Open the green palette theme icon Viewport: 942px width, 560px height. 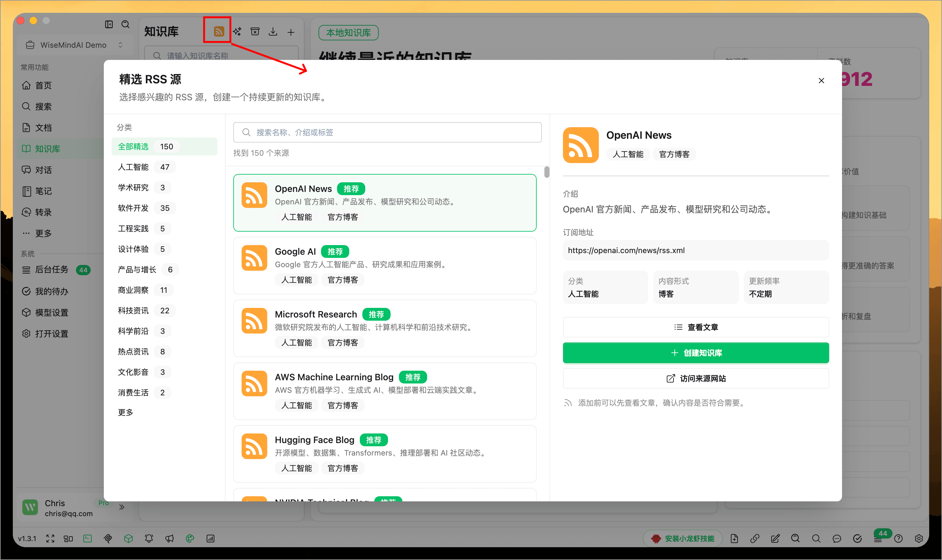pyautogui.click(x=190, y=539)
